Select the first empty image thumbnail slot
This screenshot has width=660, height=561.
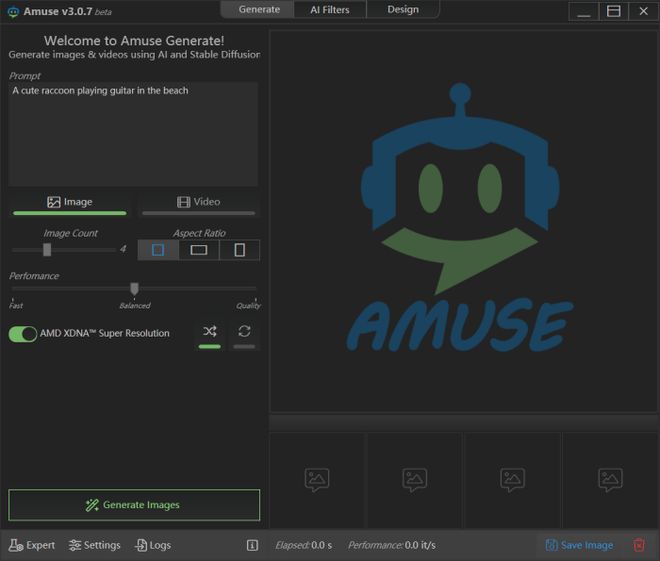point(317,480)
